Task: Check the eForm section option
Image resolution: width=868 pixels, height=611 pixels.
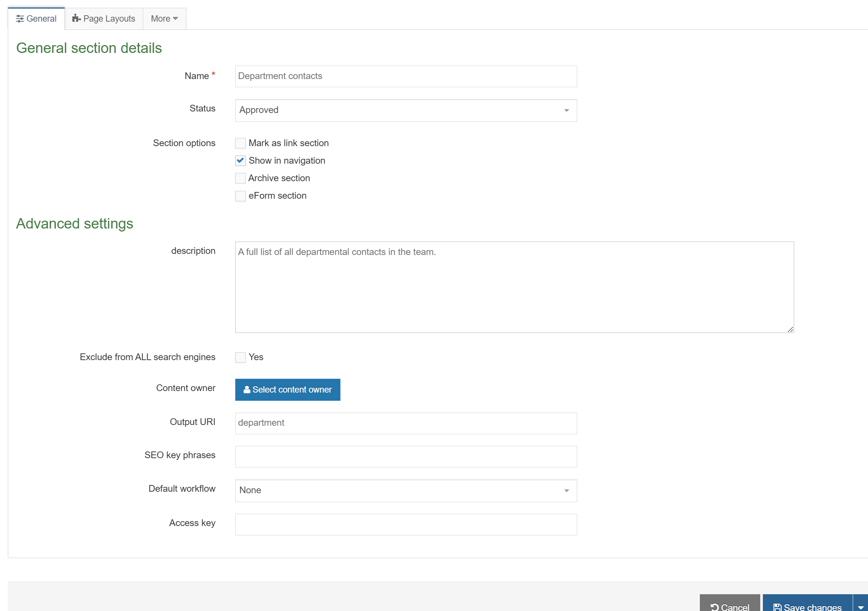Action: click(x=240, y=196)
